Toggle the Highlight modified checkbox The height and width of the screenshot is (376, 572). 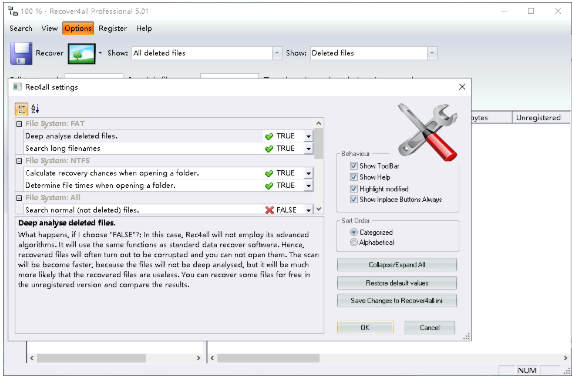[x=353, y=189]
